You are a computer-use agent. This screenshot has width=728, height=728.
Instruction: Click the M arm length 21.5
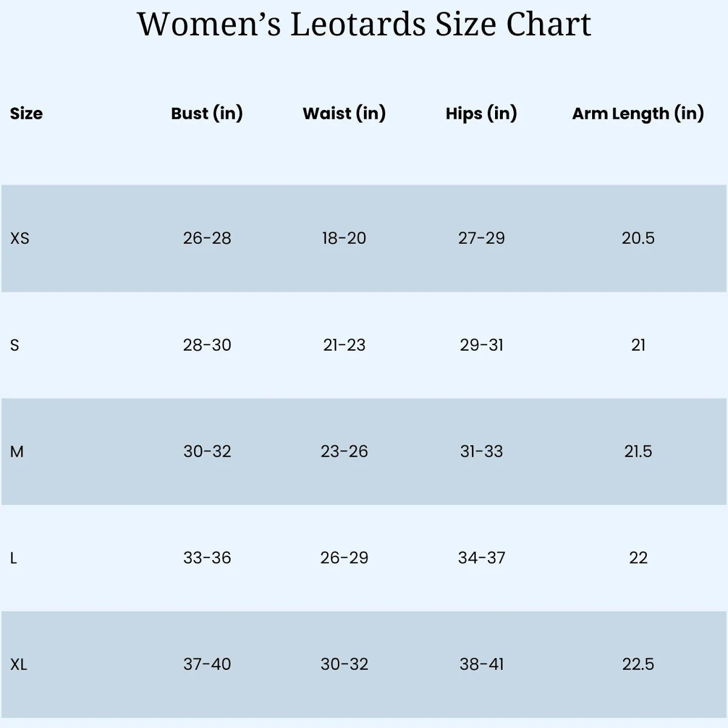point(638,452)
